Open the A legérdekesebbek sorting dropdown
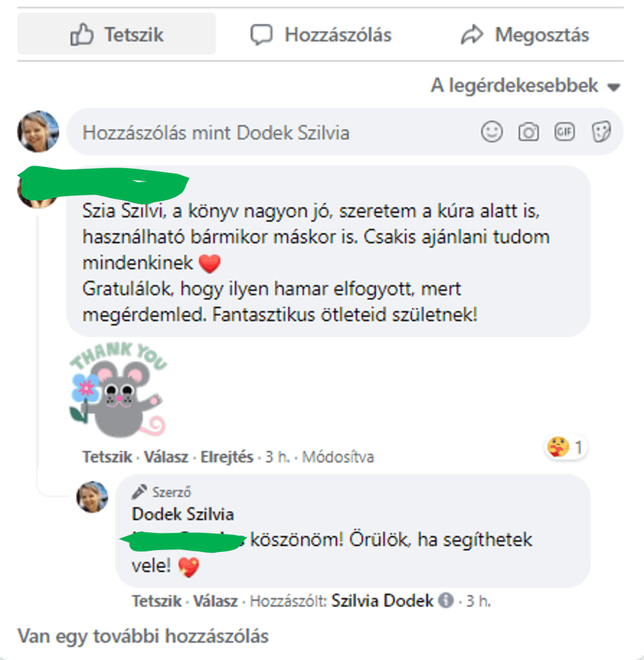644x660 pixels. tap(525, 86)
